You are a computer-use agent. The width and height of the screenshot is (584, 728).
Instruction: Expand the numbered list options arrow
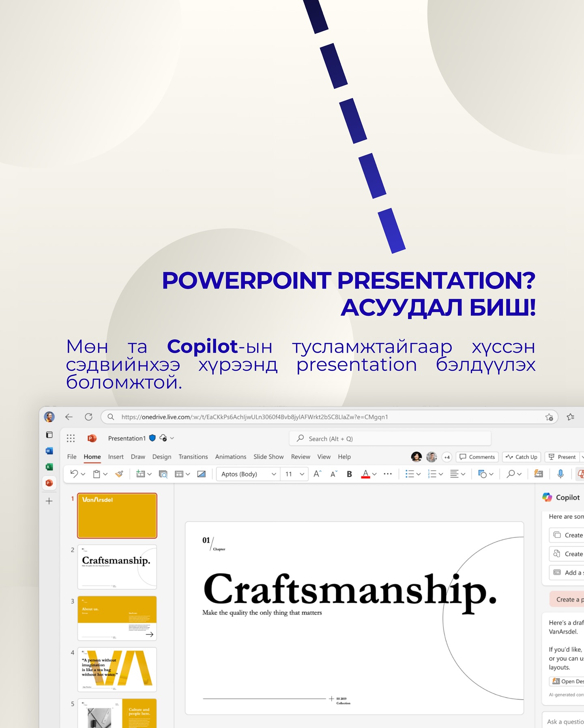(441, 474)
